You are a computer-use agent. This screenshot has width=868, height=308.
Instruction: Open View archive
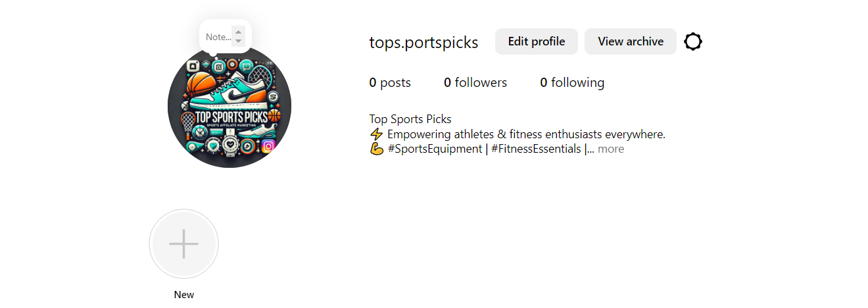631,41
